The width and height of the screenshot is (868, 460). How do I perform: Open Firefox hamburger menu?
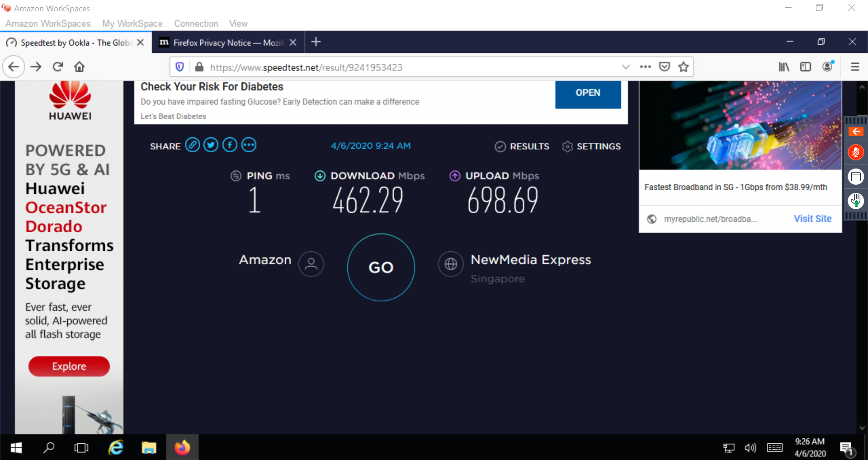pyautogui.click(x=855, y=67)
